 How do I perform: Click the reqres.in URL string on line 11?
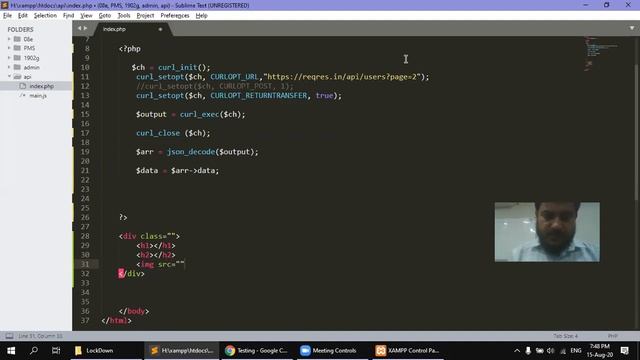(342, 77)
